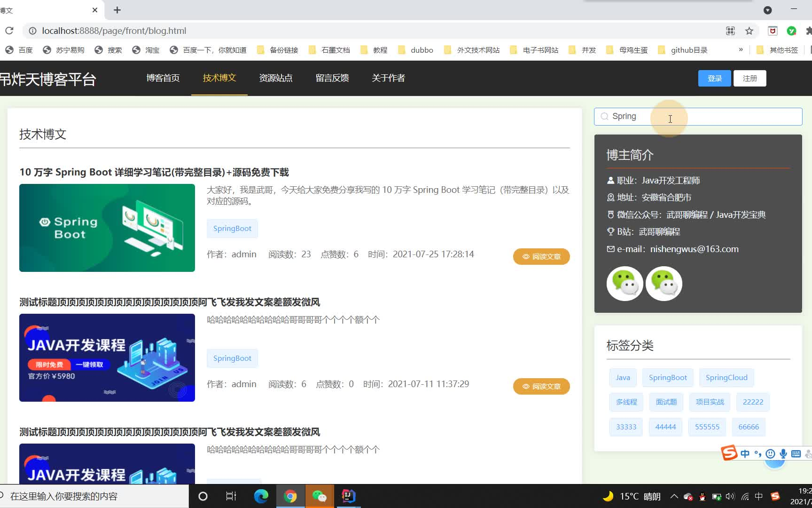This screenshot has width=812, height=508.
Task: Open the 淘宝 bookmark
Action: [146, 50]
